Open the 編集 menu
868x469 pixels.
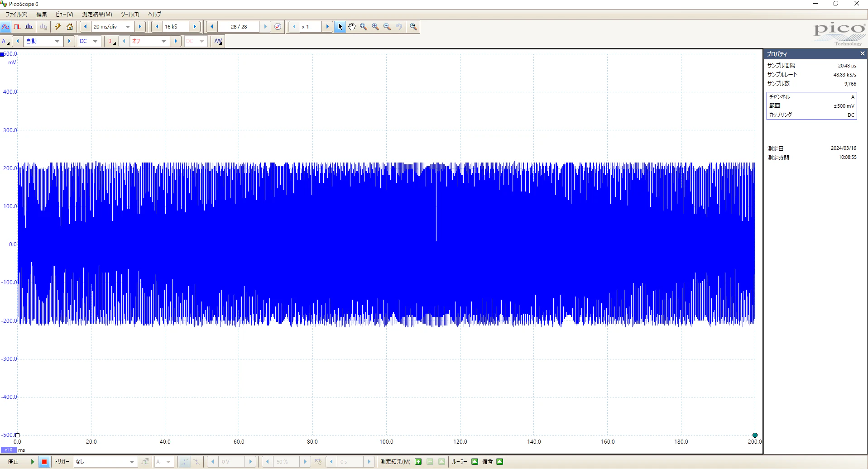(41, 14)
